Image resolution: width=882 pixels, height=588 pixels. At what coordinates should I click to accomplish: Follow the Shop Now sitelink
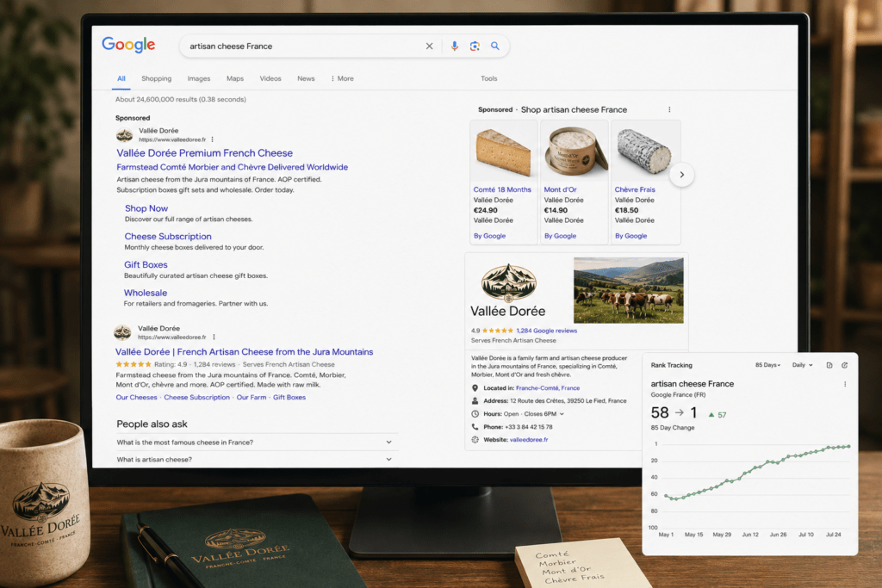click(x=146, y=208)
